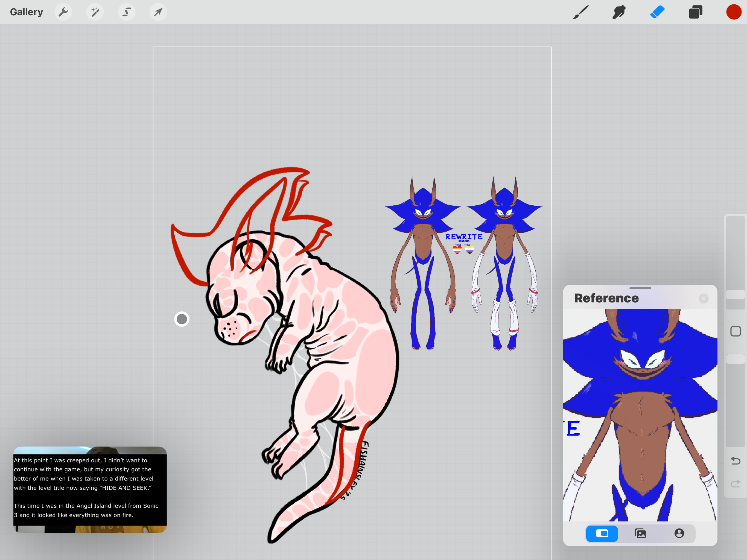Tap the square Modify button in sidebar
This screenshot has width=747, height=560.
[x=735, y=331]
